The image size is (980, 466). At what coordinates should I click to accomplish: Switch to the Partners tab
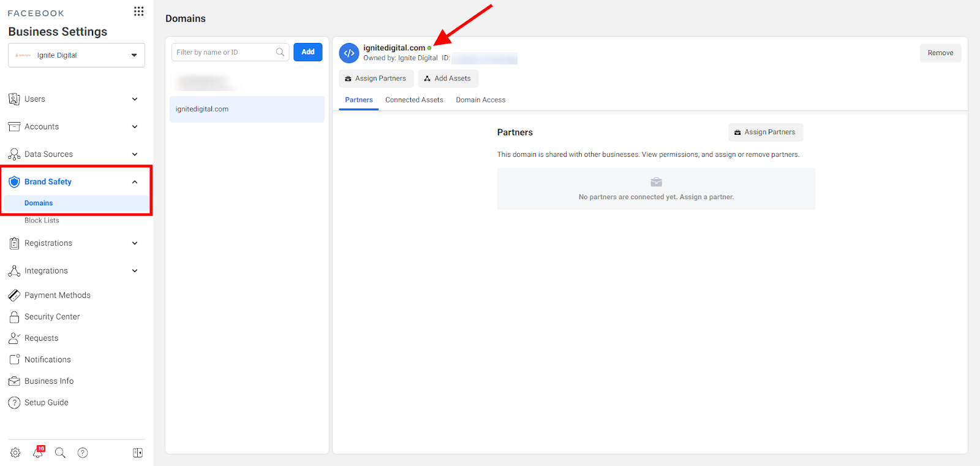click(359, 100)
